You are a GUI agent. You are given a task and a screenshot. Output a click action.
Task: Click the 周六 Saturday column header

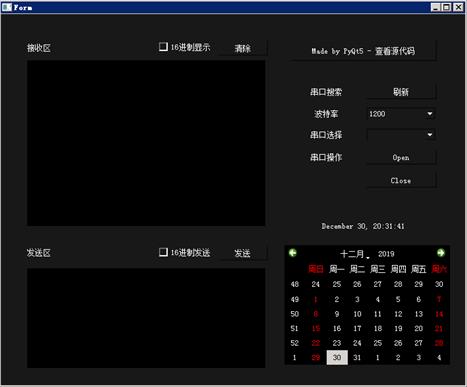pos(439,269)
